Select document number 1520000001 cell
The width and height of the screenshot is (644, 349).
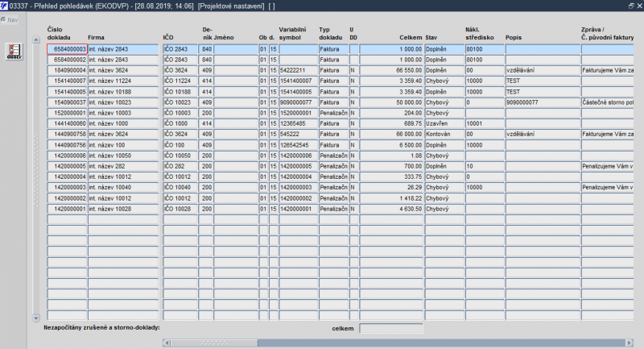[67, 113]
